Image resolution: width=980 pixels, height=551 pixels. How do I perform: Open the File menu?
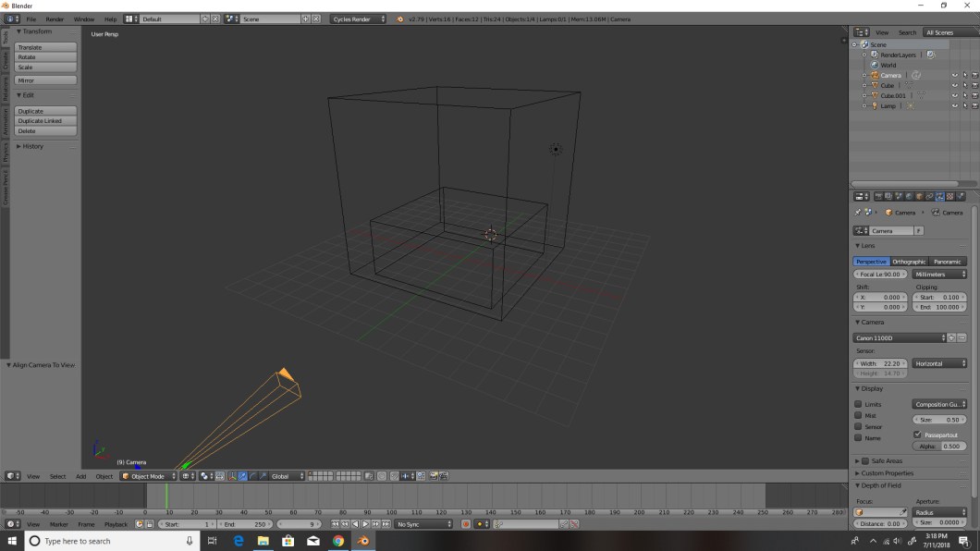click(31, 18)
